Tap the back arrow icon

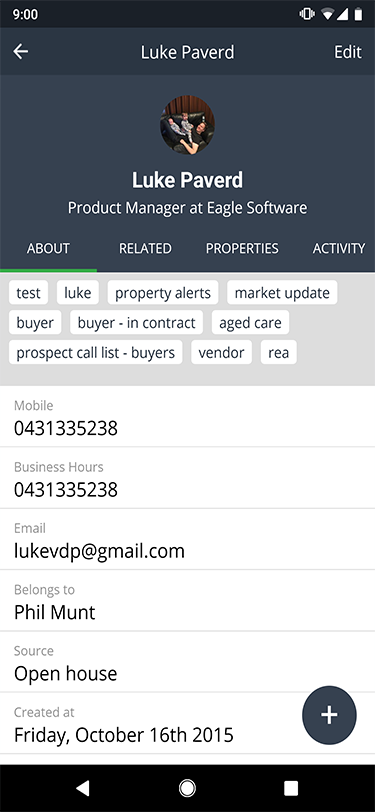click(x=21, y=51)
